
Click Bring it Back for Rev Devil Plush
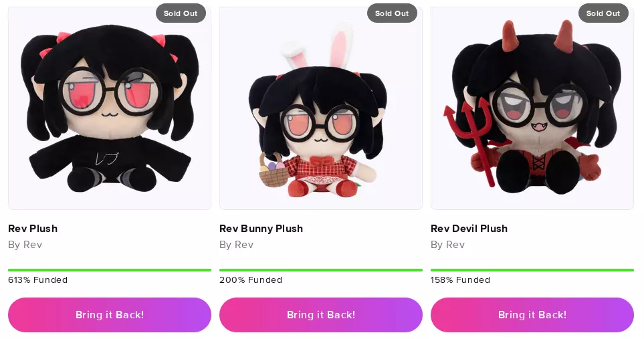[x=532, y=315]
